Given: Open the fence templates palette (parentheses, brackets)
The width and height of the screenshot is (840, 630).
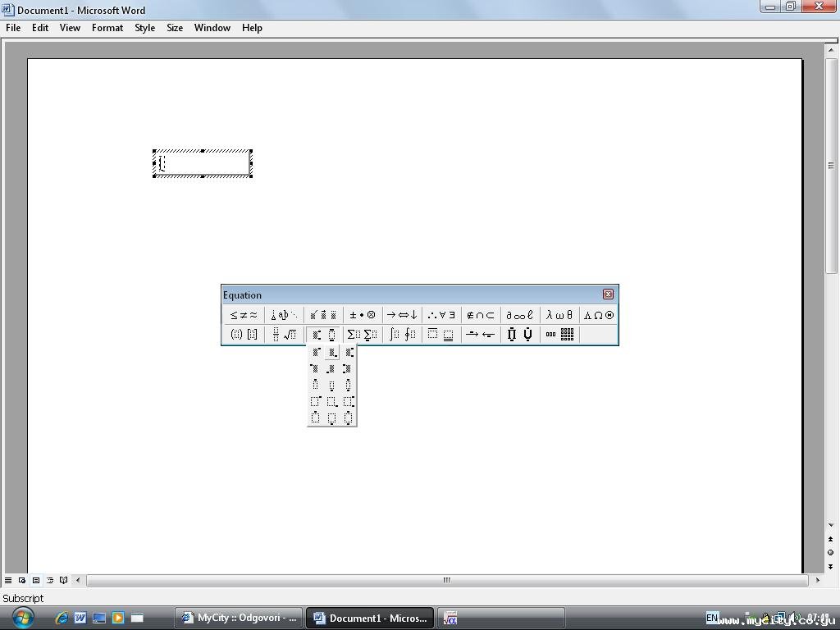Looking at the screenshot, I should click(x=244, y=335).
